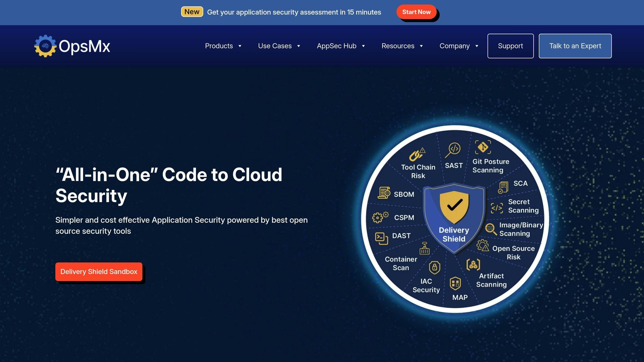This screenshot has height=362, width=644.
Task: Click the CSPM gears icon
Action: coord(380,217)
